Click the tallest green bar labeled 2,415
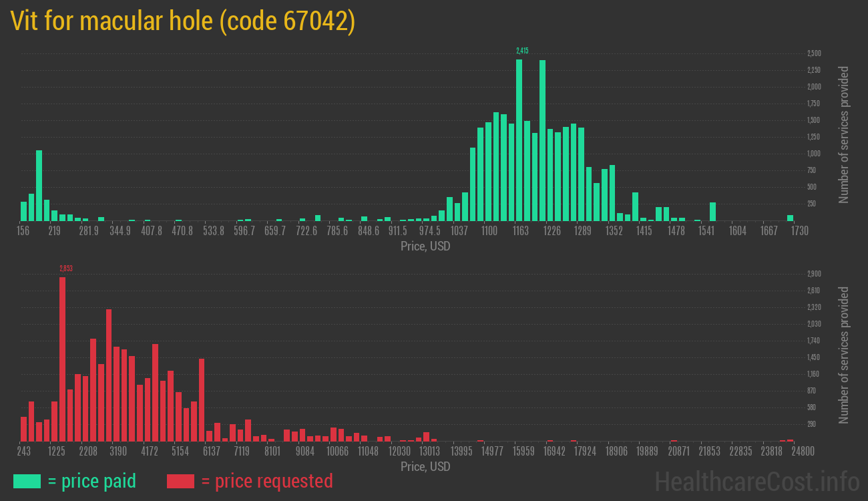868x501 pixels. (x=519, y=140)
